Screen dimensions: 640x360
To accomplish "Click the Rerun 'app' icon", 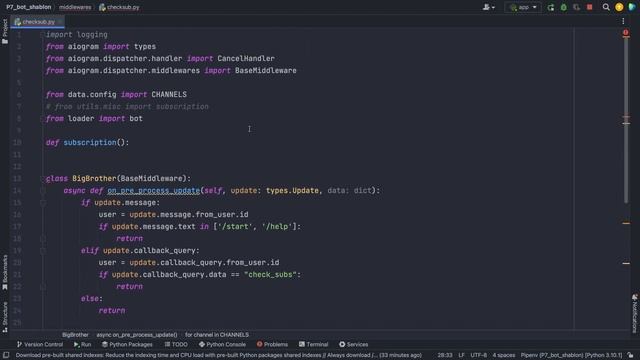I will pos(551,7).
